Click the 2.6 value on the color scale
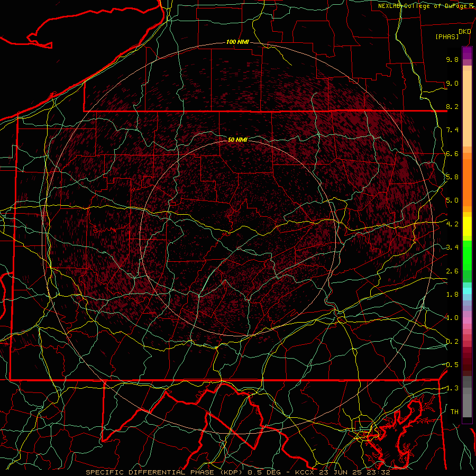Viewport: 476px width, 476px height. click(x=452, y=271)
